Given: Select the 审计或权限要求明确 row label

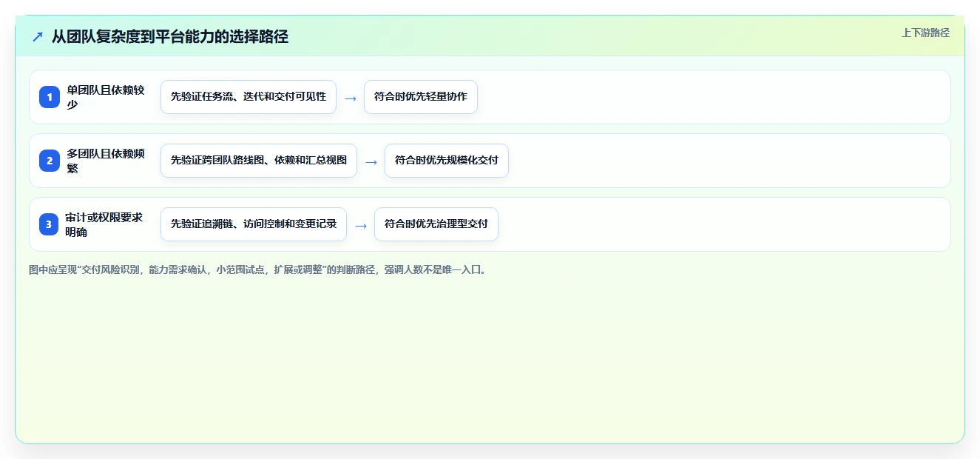Looking at the screenshot, I should (x=106, y=224).
